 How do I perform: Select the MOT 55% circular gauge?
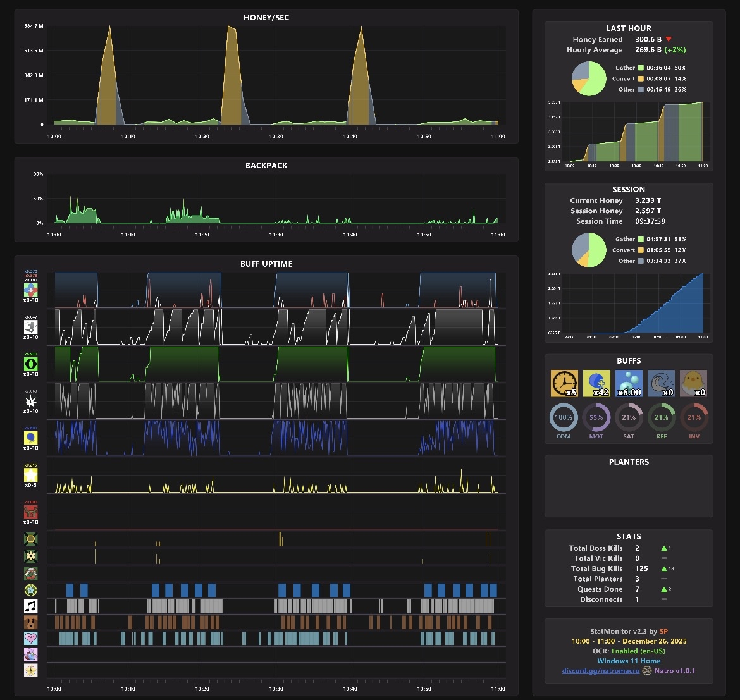click(x=596, y=417)
